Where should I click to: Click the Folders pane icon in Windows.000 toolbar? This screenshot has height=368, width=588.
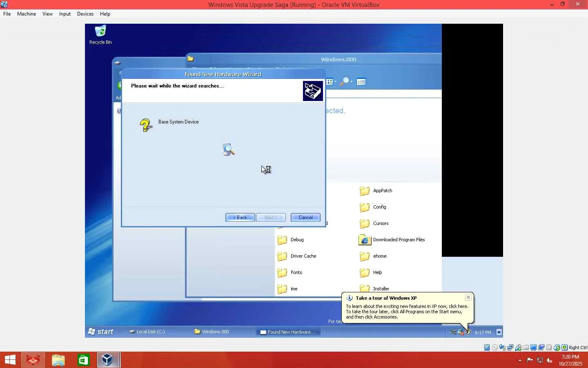pos(361,82)
